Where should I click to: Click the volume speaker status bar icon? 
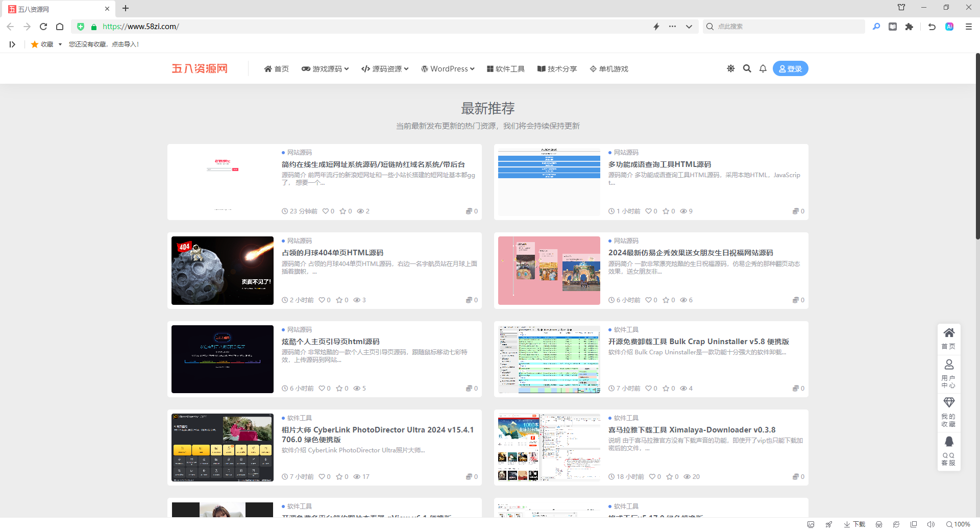[x=931, y=524]
